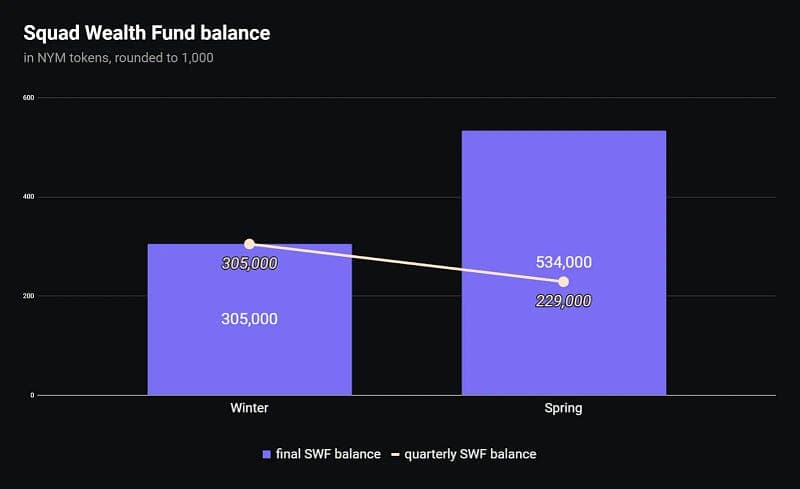Click the quarterly SWF balance legend line marker
800x489 pixels.
click(395, 454)
